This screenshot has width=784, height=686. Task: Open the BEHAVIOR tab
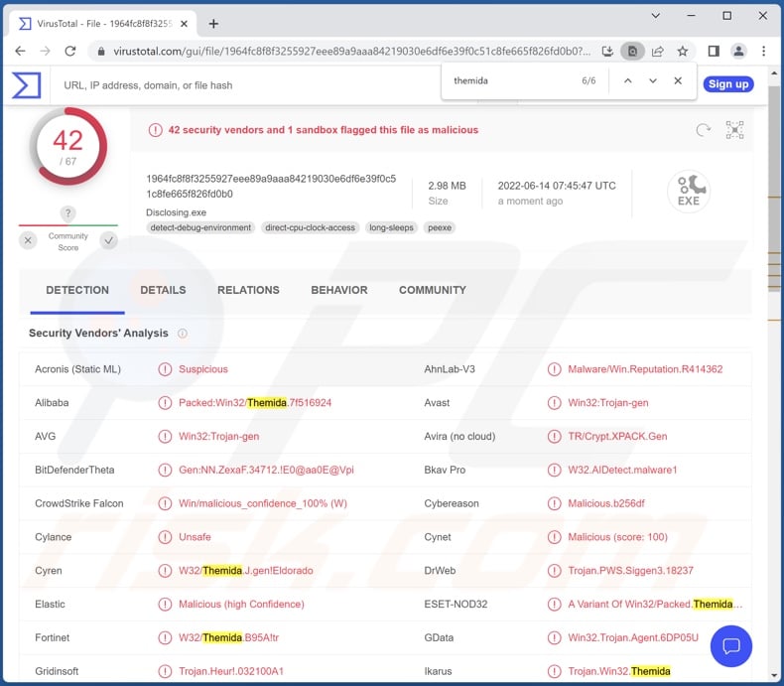(x=339, y=290)
